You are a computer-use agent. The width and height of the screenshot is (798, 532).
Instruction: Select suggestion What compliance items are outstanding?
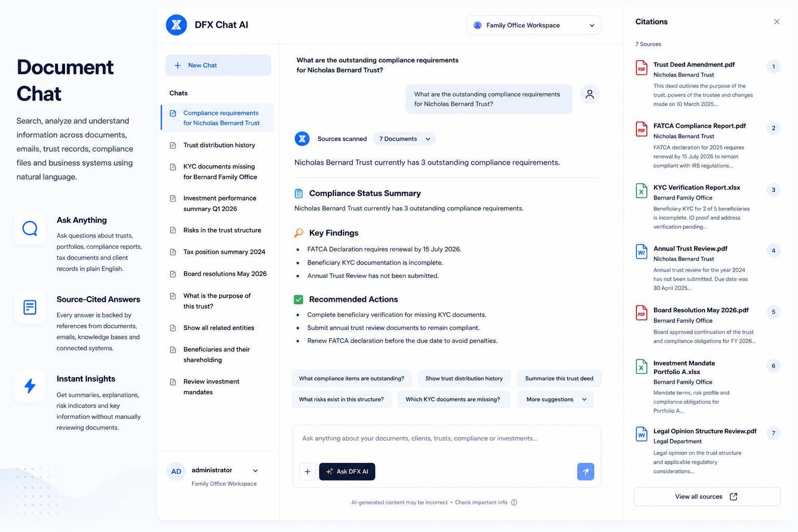pyautogui.click(x=352, y=379)
